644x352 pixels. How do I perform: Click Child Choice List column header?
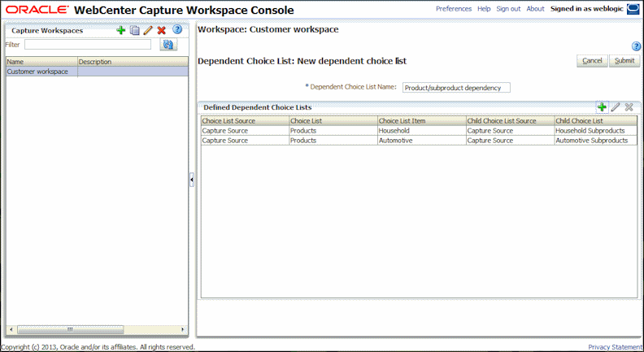pos(596,121)
